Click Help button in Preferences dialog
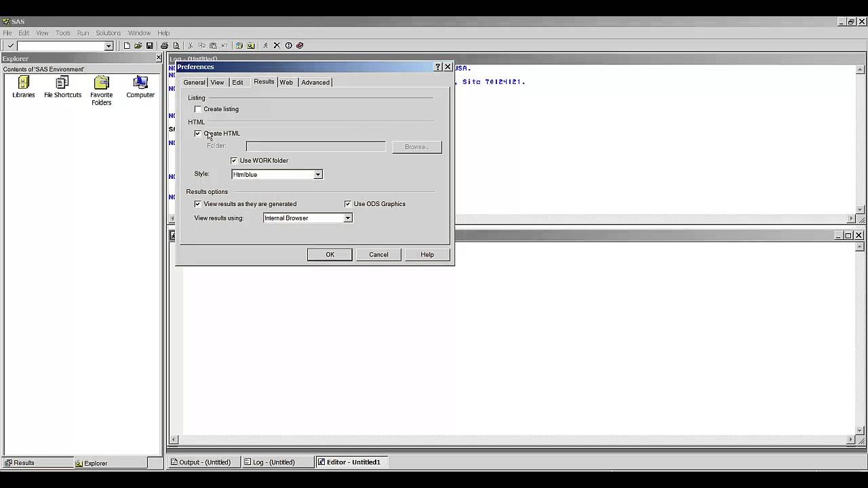This screenshot has height=488, width=868. pos(427,255)
